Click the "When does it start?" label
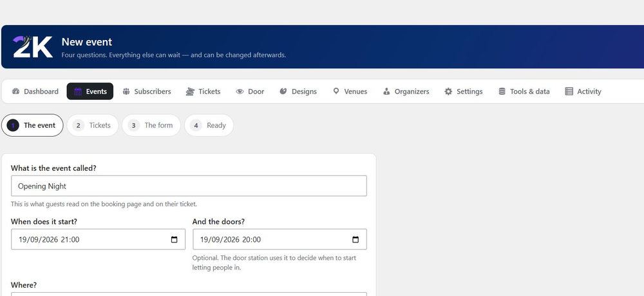The height and width of the screenshot is (296, 644). 44,222
